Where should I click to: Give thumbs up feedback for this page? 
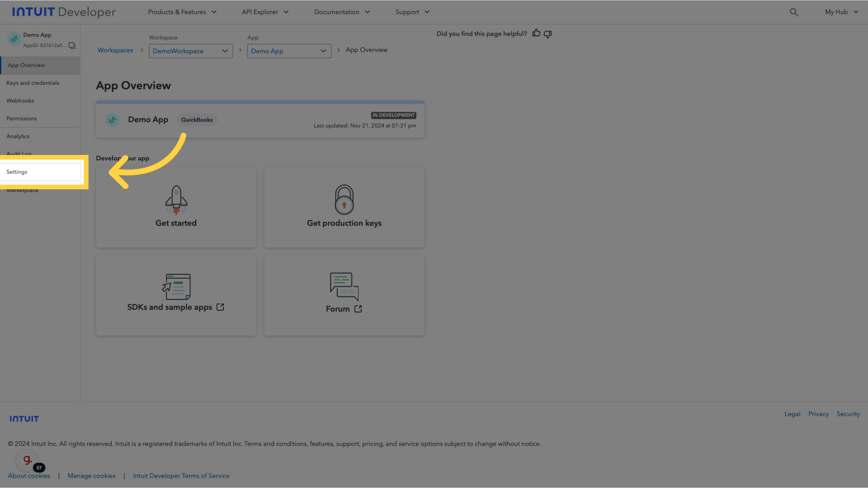coord(536,33)
